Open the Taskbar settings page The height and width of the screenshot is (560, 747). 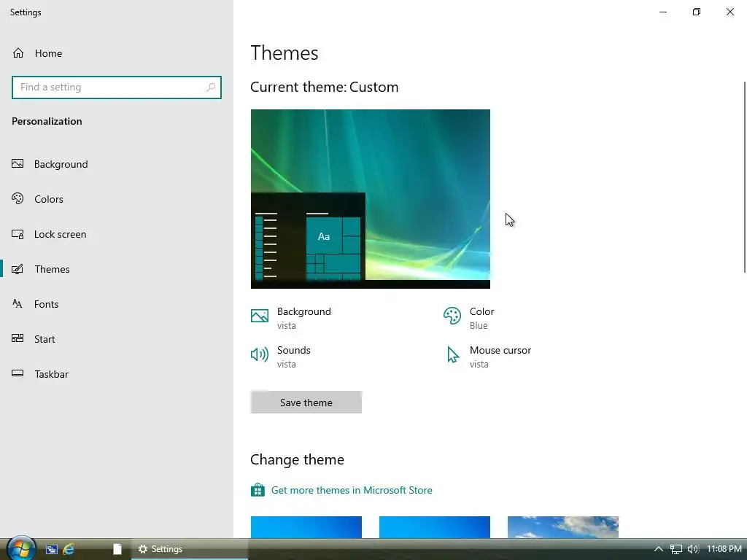click(117, 374)
